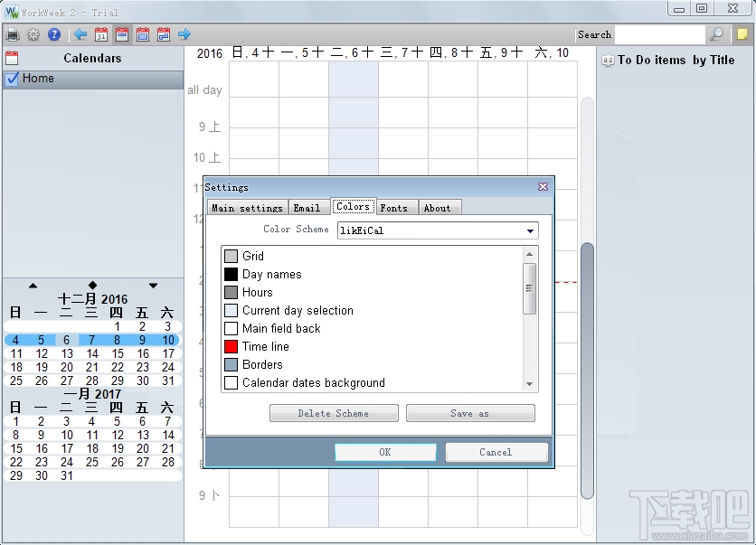Select January 31 in mini calendar
The image size is (756, 545).
[67, 475]
